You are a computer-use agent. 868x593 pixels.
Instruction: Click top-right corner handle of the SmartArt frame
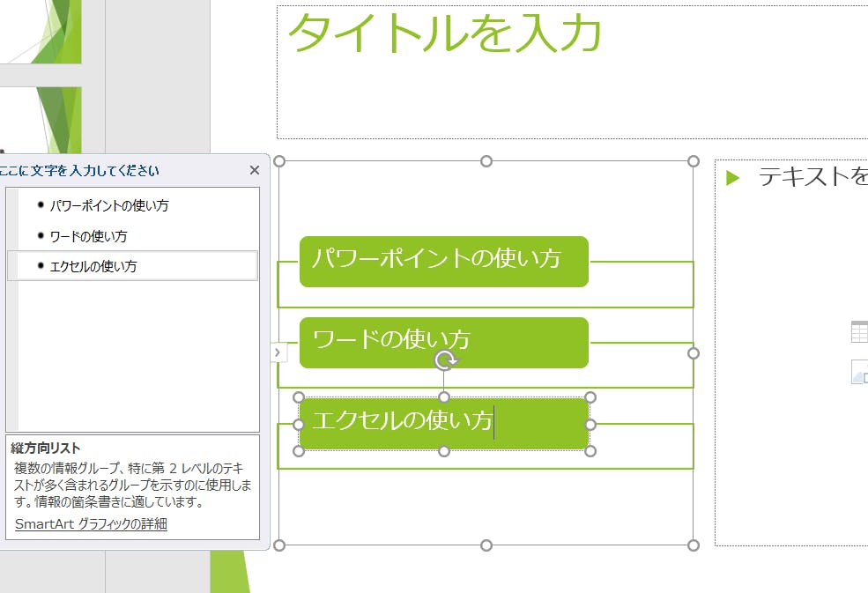coord(694,161)
